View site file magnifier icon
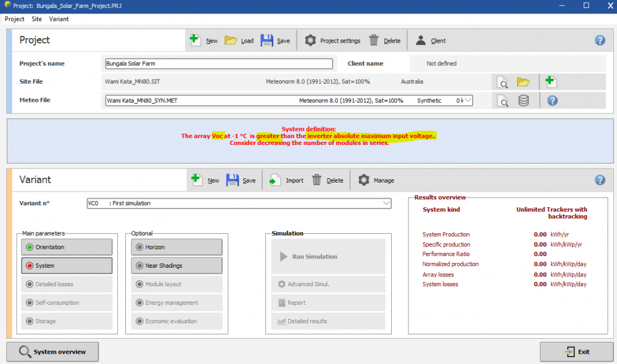The width and height of the screenshot is (617, 364). [503, 82]
